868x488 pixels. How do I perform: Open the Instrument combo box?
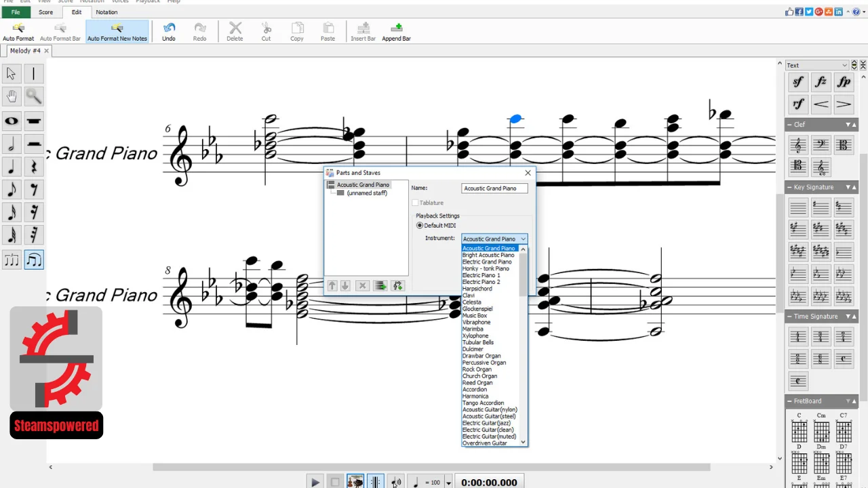point(494,239)
